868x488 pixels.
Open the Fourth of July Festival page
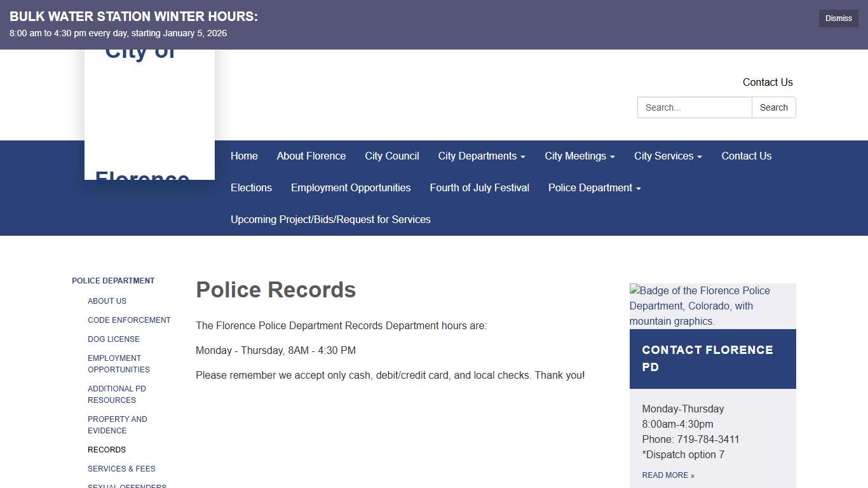[479, 187]
